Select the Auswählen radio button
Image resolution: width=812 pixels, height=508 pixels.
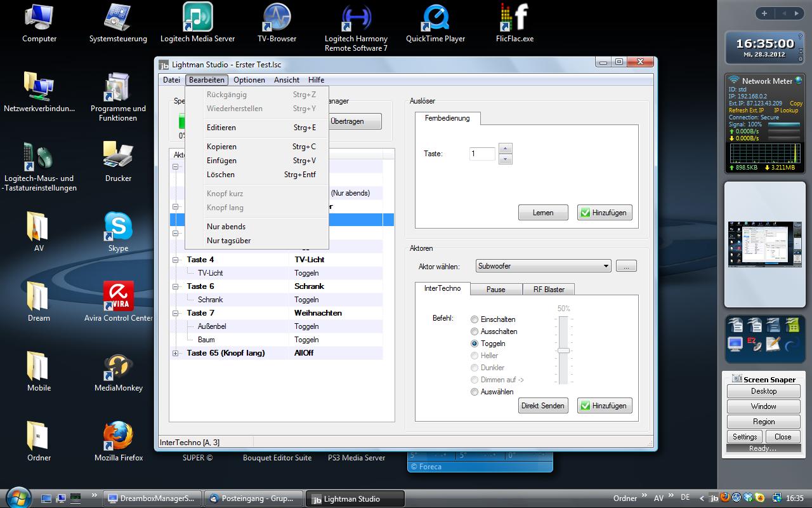475,392
